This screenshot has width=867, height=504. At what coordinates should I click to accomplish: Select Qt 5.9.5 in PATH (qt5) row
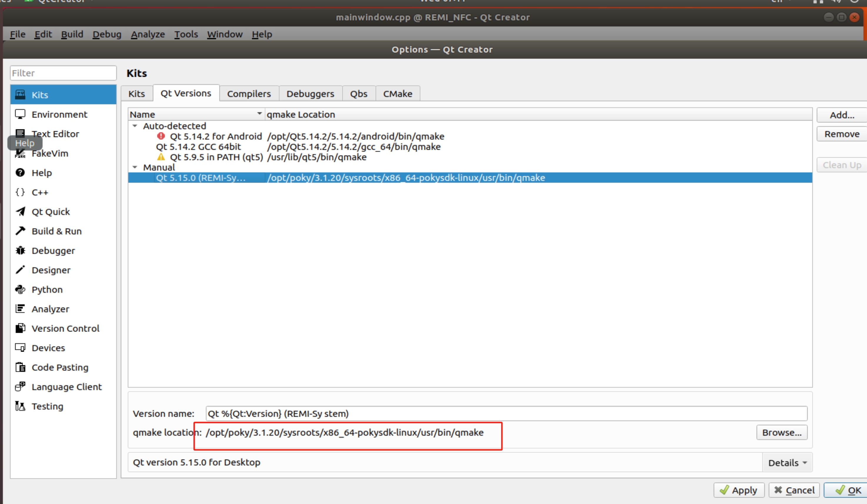point(470,157)
